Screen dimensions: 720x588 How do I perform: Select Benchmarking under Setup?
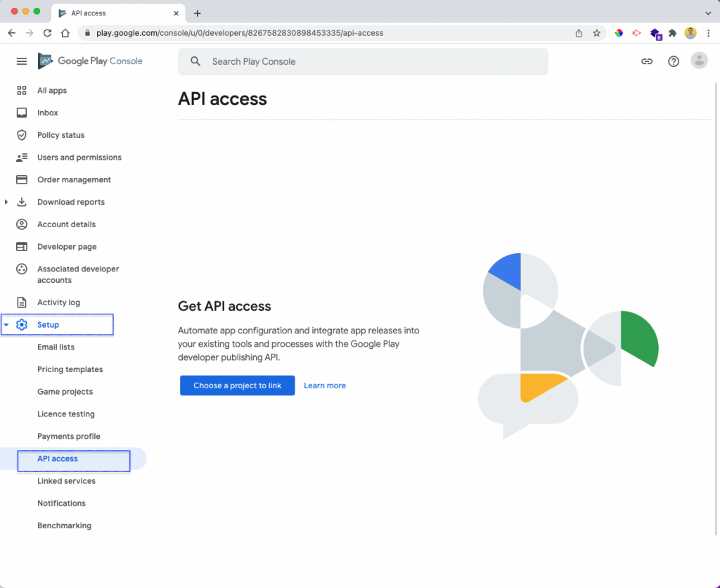point(64,525)
